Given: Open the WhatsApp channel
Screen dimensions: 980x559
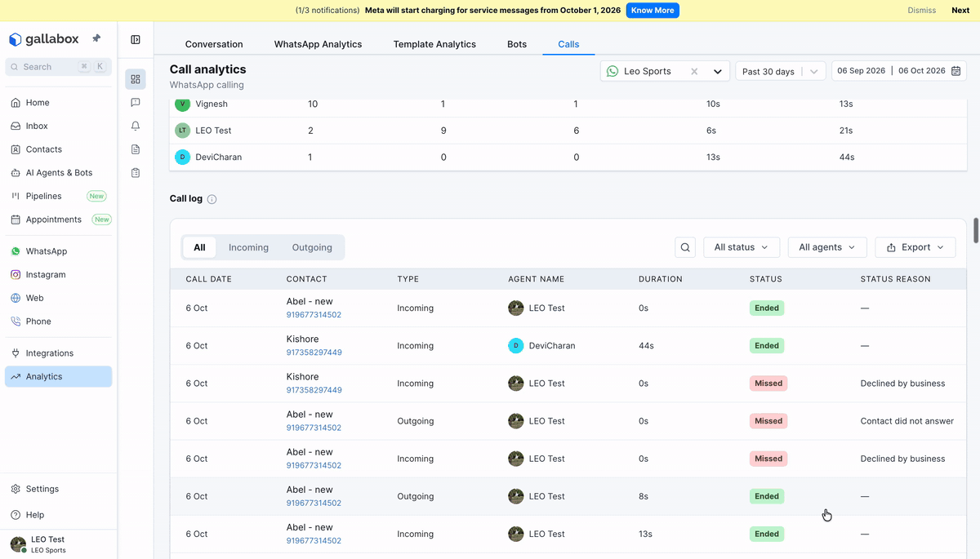Looking at the screenshot, I should click(58, 251).
